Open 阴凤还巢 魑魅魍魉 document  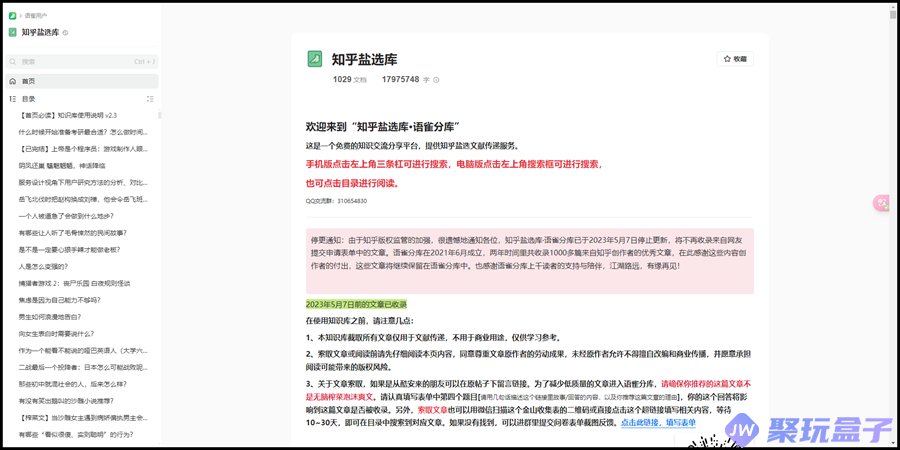click(x=62, y=166)
